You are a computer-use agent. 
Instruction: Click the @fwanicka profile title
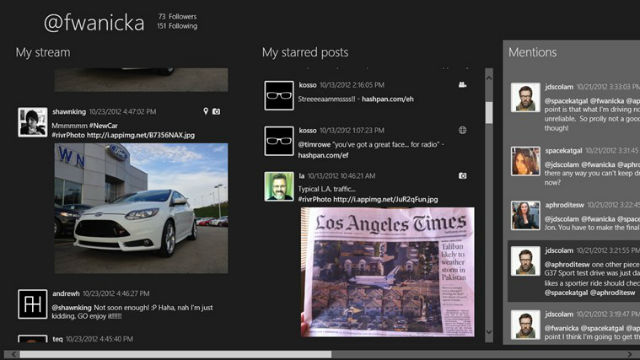tap(94, 22)
